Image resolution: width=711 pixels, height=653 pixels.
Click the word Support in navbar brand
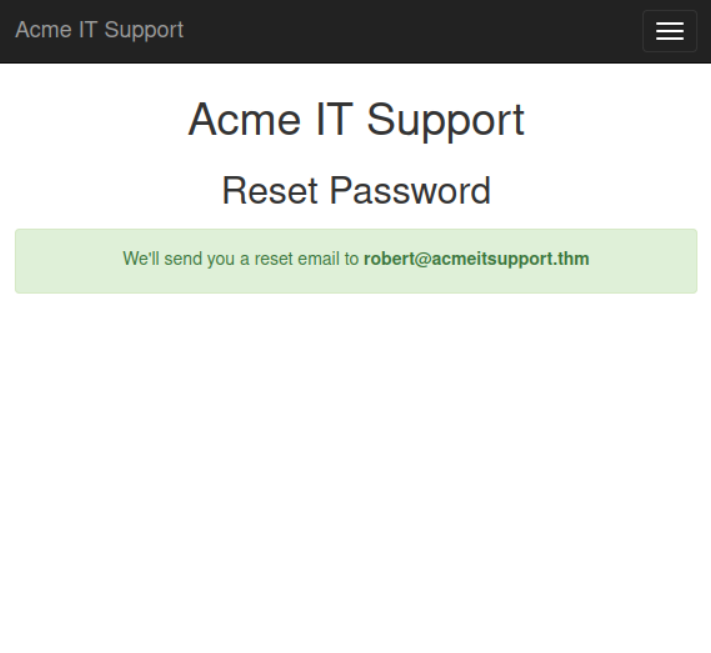coord(144,30)
